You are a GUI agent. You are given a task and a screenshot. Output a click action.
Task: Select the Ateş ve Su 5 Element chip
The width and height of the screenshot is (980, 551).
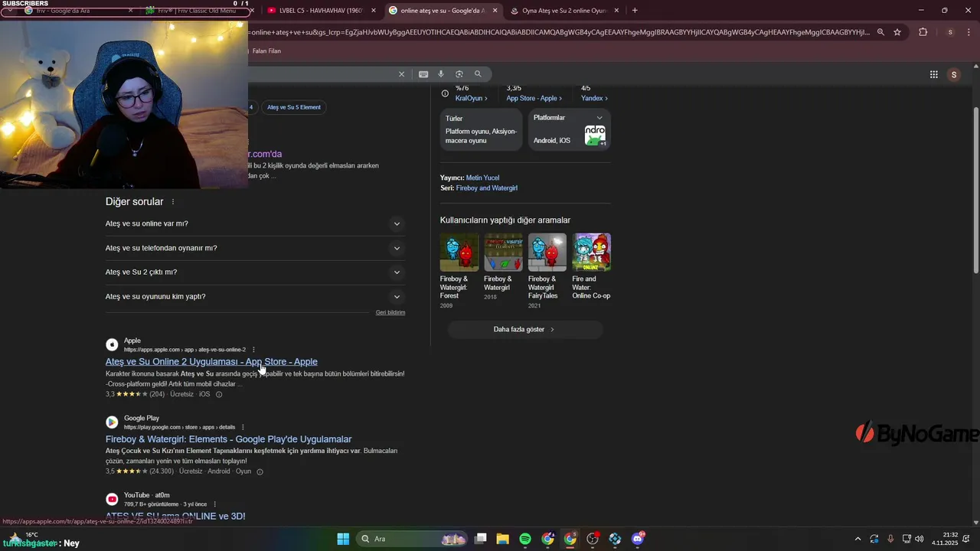click(x=294, y=107)
